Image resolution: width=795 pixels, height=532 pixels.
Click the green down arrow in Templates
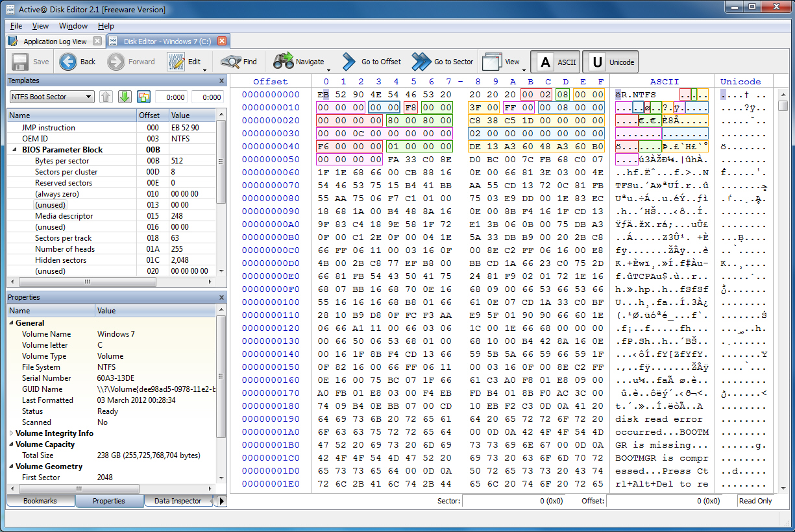point(125,97)
